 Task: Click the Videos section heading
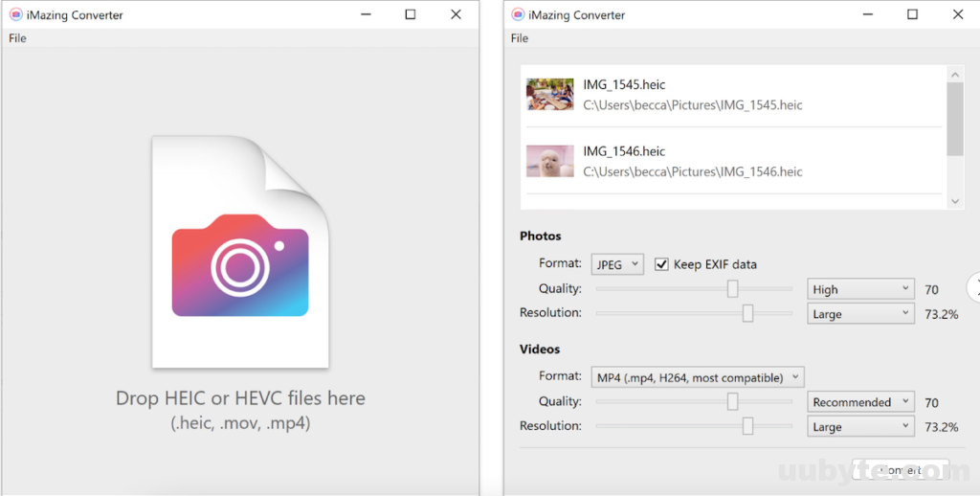tap(540, 349)
